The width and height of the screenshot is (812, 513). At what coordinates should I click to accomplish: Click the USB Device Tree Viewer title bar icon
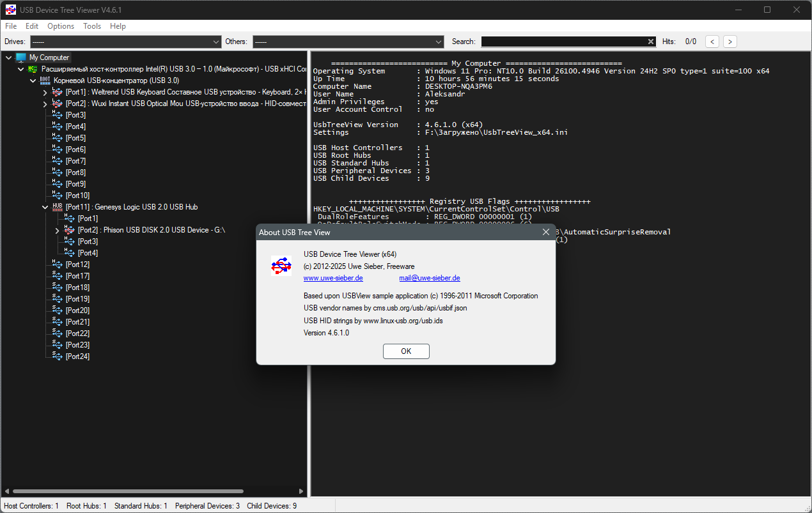(11, 10)
